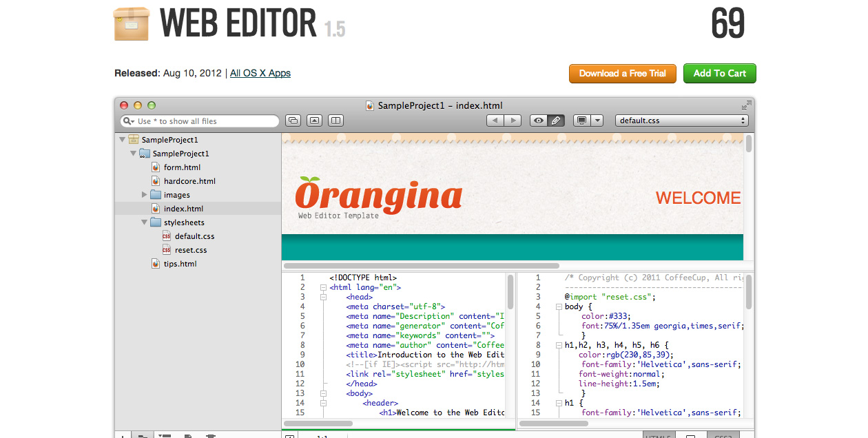The image size is (868, 438).
Task: Select hardcore.html in the file tree
Action: (189, 181)
